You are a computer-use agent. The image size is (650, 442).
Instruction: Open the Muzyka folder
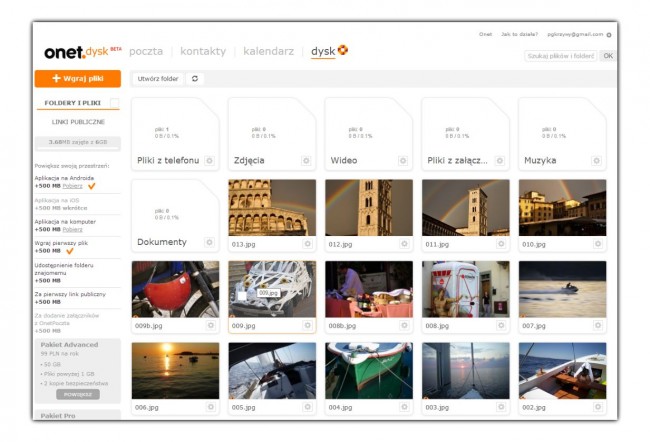click(562, 134)
